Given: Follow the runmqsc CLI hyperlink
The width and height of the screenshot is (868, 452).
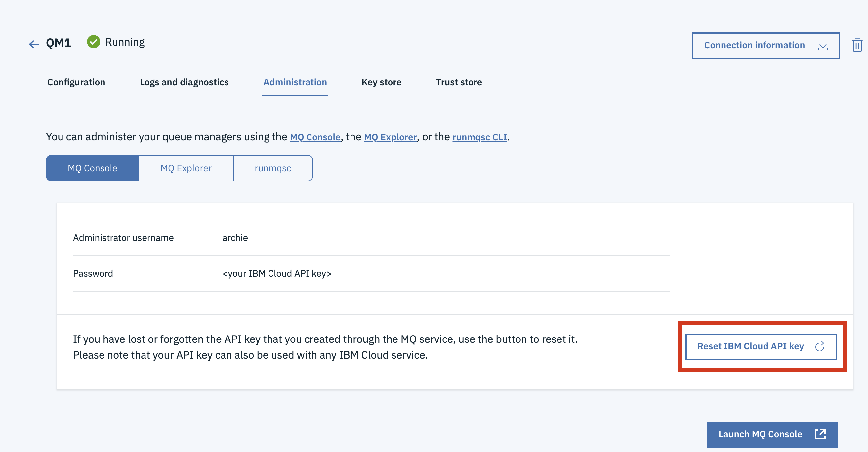Looking at the screenshot, I should (479, 137).
